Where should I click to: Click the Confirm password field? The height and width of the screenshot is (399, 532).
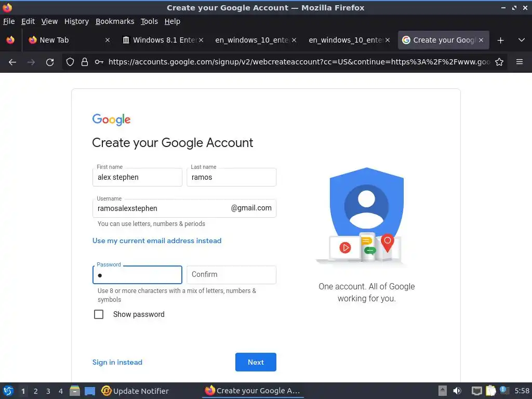[231, 275]
